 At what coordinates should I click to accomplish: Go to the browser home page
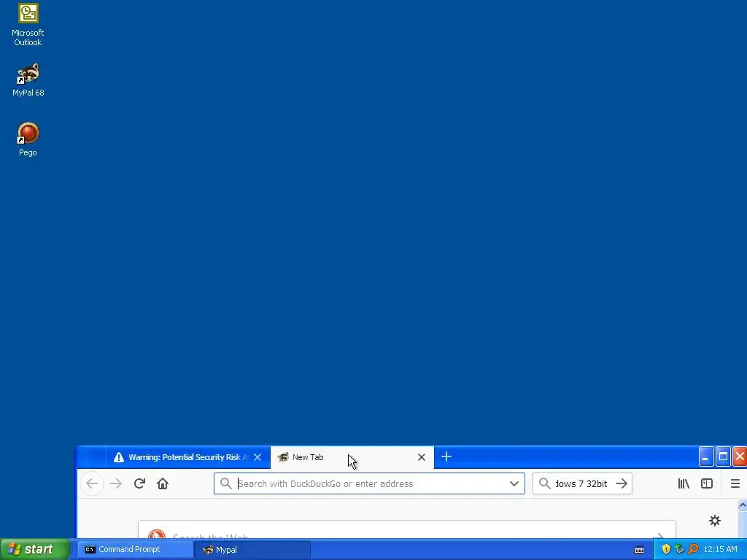pos(163,484)
